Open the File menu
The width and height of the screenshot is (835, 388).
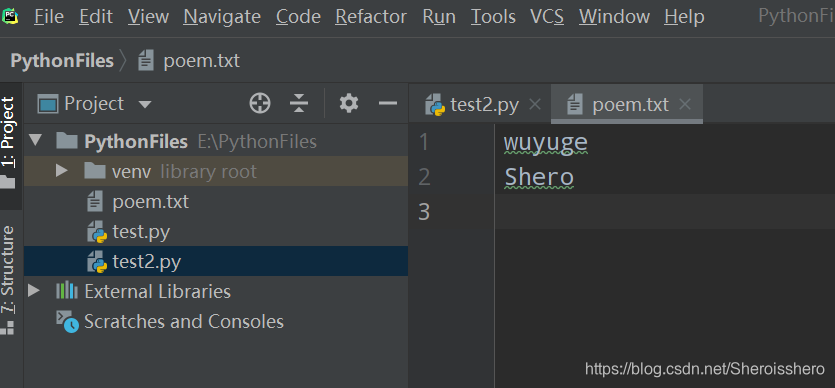tap(48, 17)
